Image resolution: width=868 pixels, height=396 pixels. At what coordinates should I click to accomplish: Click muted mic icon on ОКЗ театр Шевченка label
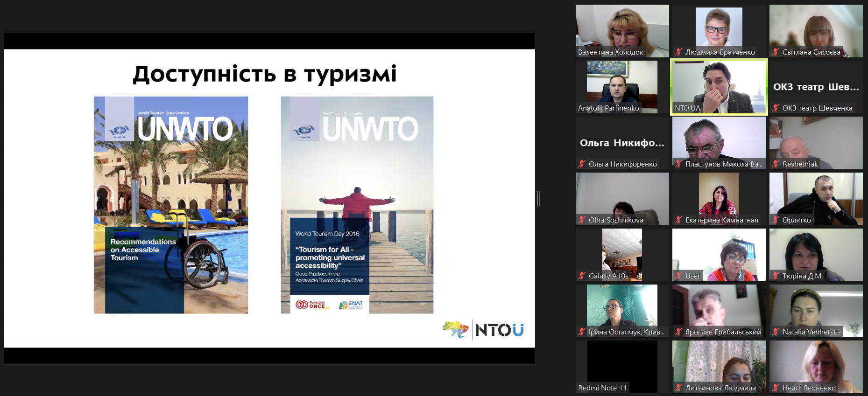click(776, 108)
